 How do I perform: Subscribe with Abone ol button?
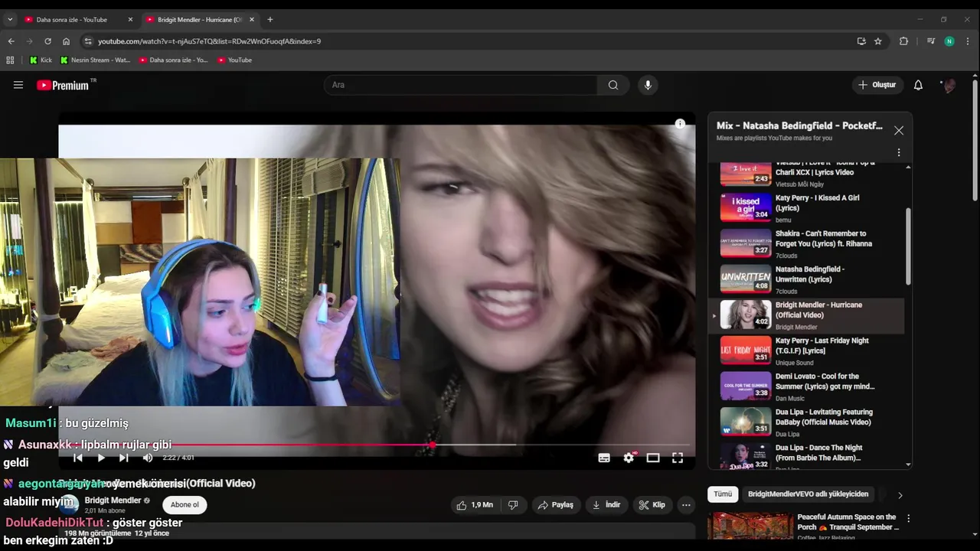click(185, 505)
